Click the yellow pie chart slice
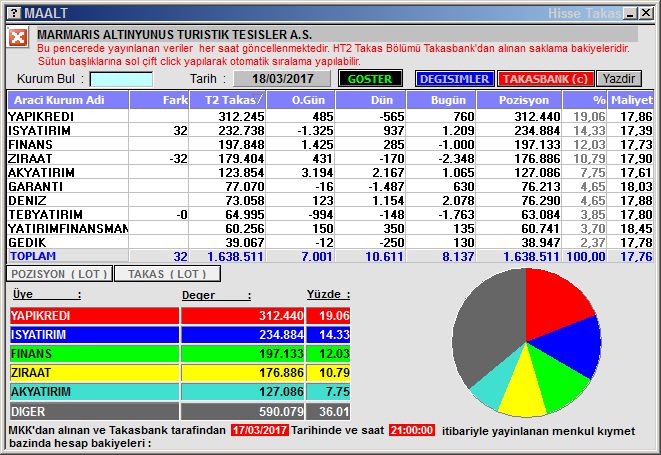The width and height of the screenshot is (661, 455). pos(523,390)
